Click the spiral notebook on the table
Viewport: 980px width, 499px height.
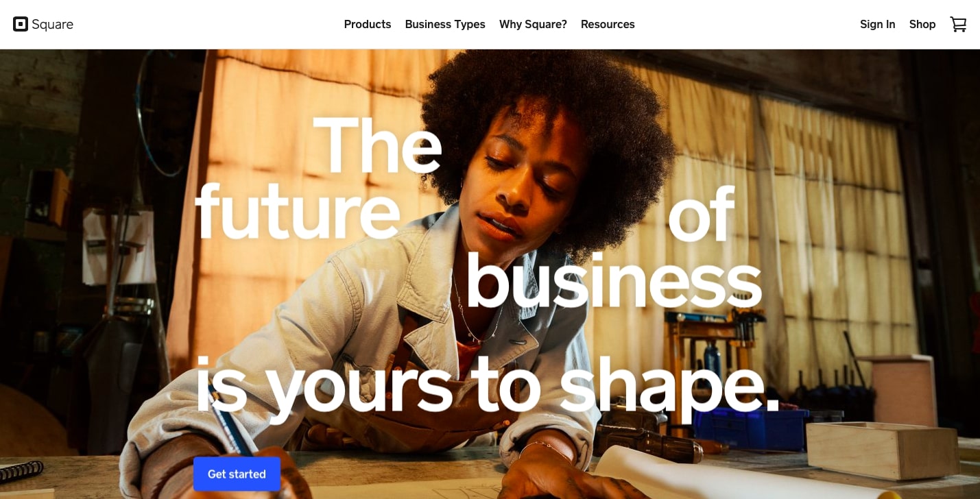(21, 471)
